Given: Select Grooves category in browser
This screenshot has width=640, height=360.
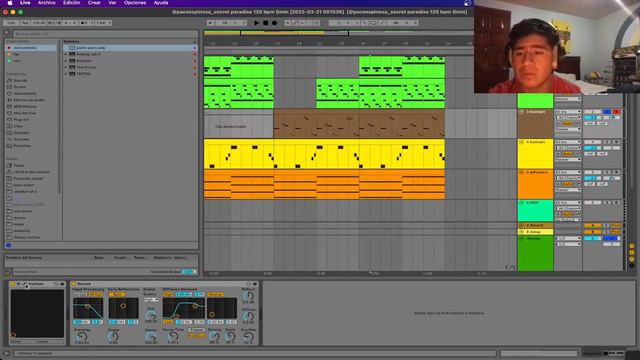Looking at the screenshot, I should 21,139.
